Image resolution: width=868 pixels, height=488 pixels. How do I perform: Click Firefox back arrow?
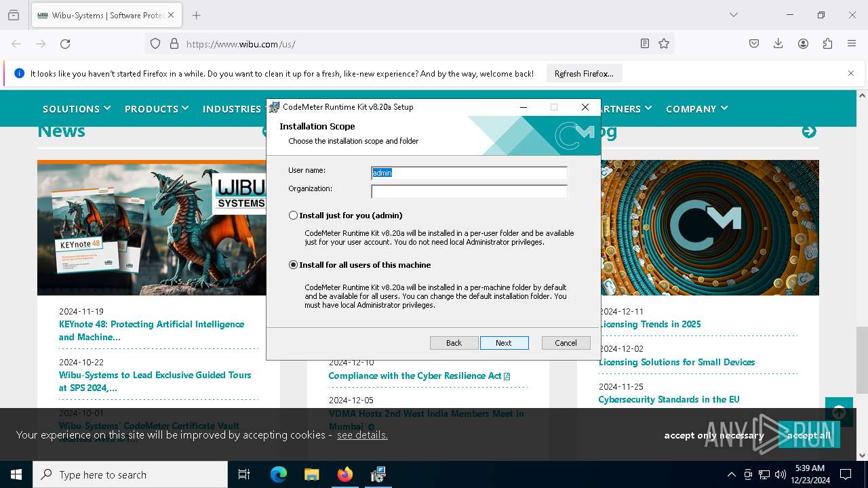pos(16,43)
